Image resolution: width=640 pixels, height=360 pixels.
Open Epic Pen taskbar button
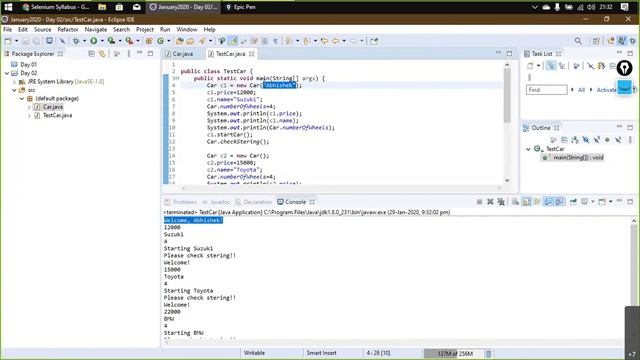tap(241, 7)
